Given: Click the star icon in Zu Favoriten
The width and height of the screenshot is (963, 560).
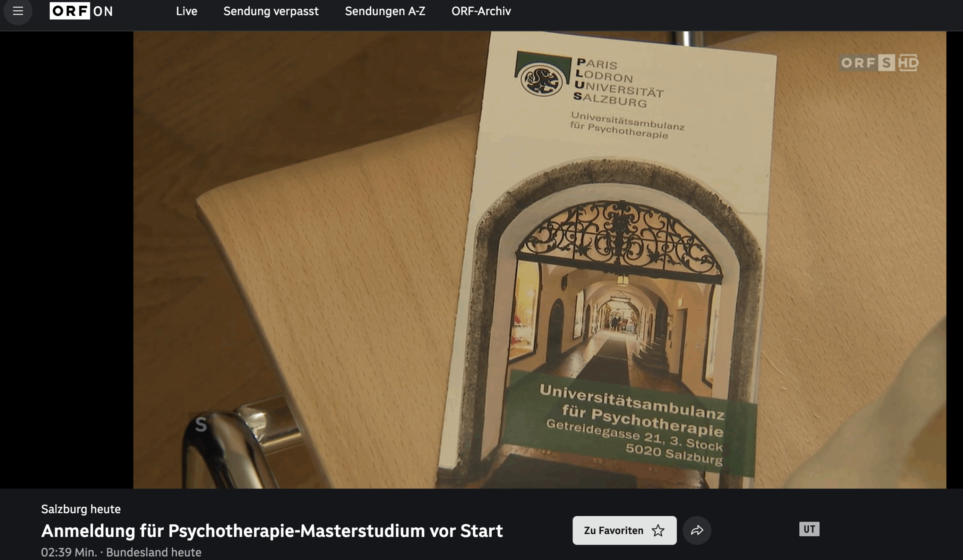Looking at the screenshot, I should [x=658, y=530].
